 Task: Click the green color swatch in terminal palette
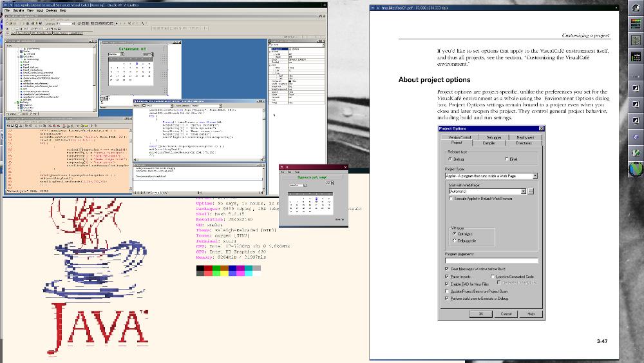click(216, 268)
